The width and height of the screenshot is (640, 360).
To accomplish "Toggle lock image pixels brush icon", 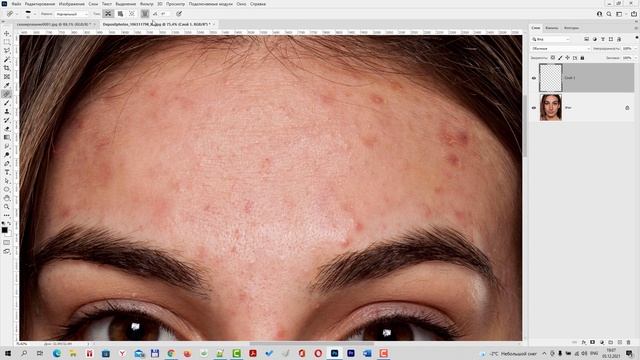I will point(560,58).
